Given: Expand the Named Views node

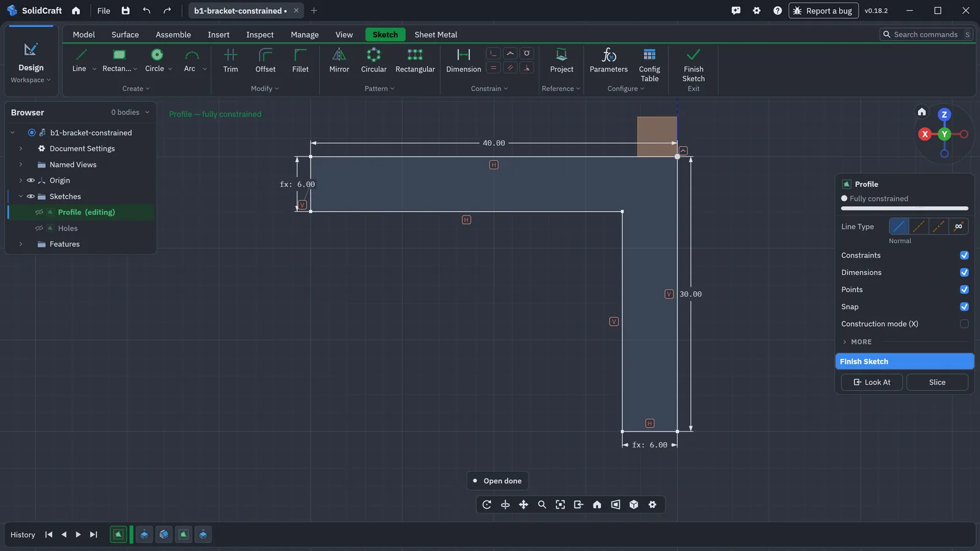Looking at the screenshot, I should [x=21, y=165].
